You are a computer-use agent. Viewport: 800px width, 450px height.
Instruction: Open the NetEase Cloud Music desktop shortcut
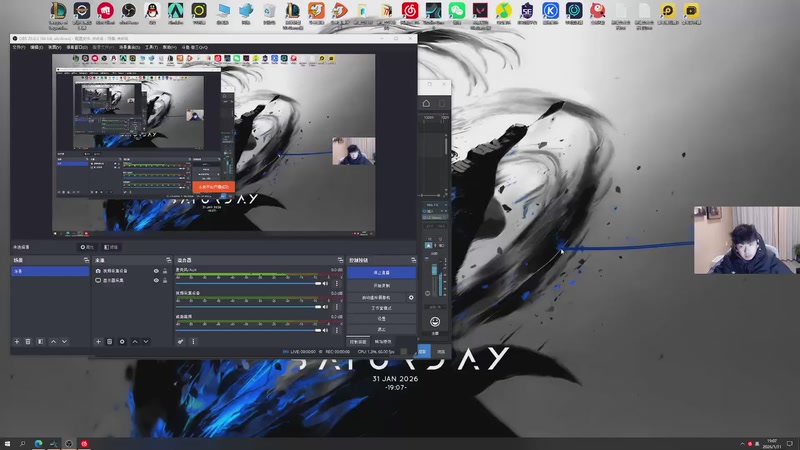coord(410,13)
